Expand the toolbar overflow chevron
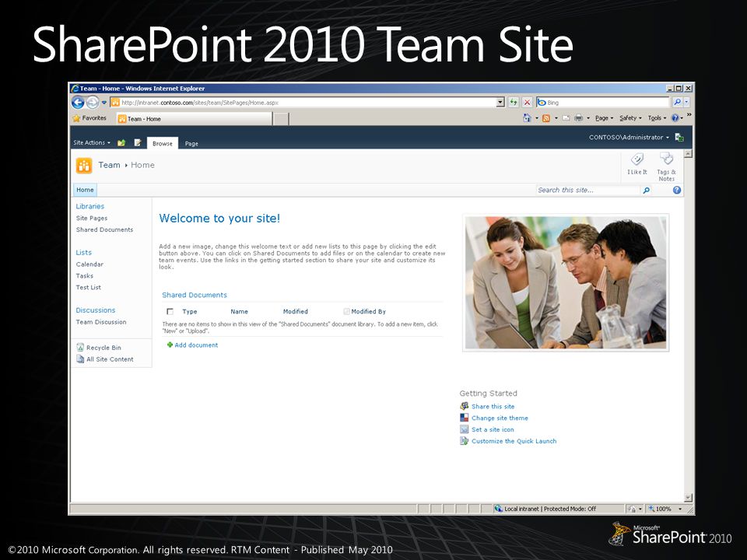This screenshot has width=747, height=560. [689, 115]
